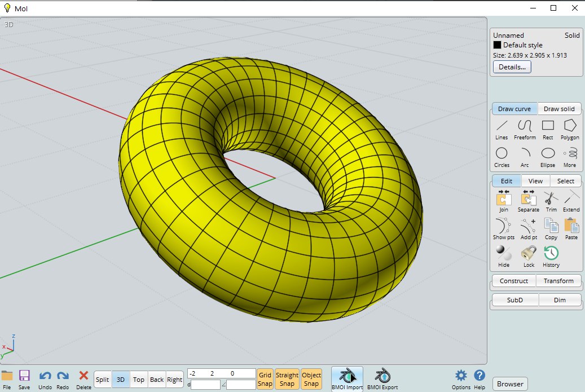585x392 pixels.
Task: Switch to the Draw solid tab
Action: pyautogui.click(x=558, y=109)
